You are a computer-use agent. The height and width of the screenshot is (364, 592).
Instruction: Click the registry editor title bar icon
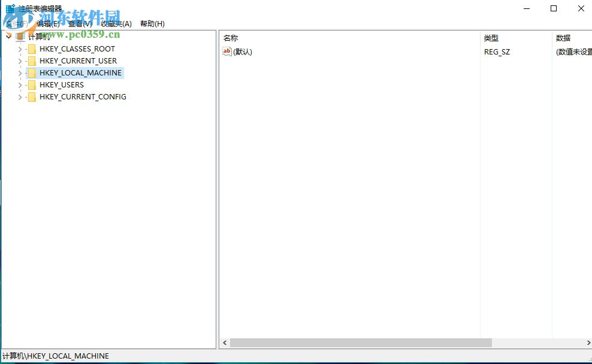pos(9,8)
